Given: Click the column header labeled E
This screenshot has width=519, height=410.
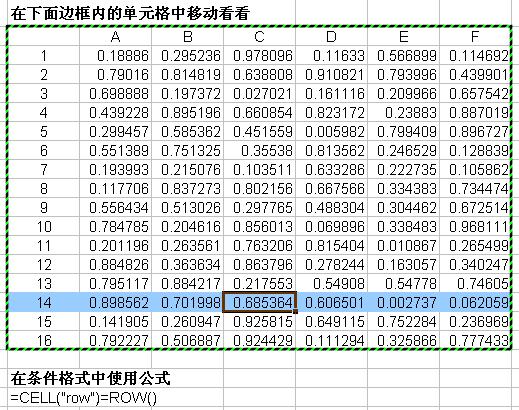Looking at the screenshot, I should tap(403, 36).
